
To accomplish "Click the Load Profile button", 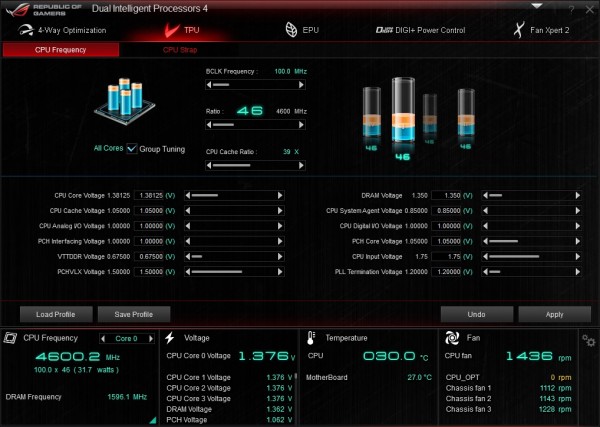I will pos(56,314).
